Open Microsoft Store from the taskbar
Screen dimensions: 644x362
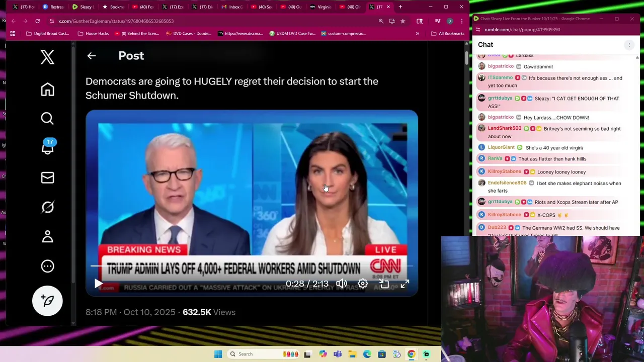pyautogui.click(x=382, y=354)
